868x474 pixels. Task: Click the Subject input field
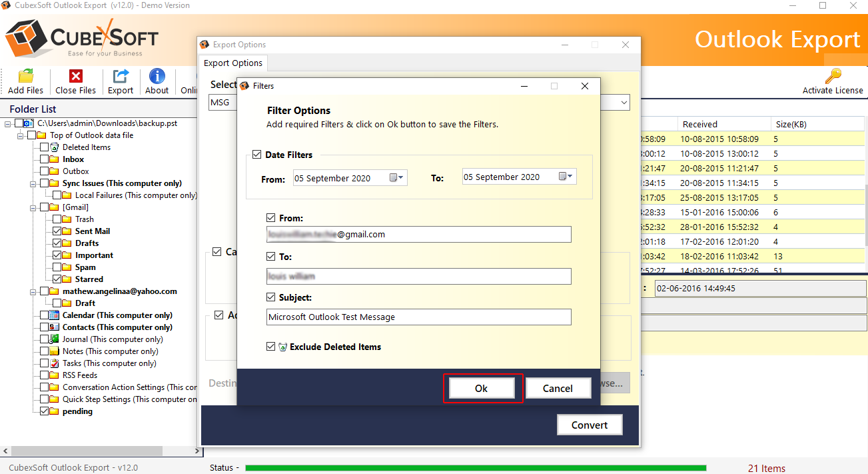coord(418,317)
